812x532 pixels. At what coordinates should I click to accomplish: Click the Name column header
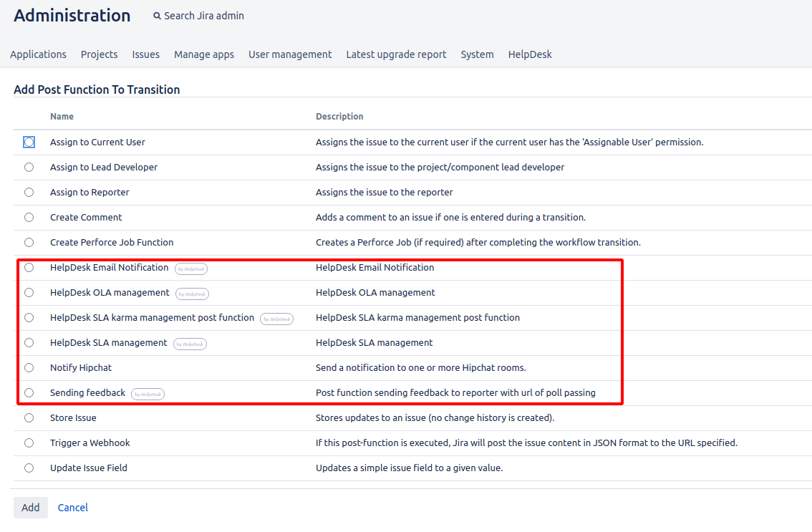point(62,117)
